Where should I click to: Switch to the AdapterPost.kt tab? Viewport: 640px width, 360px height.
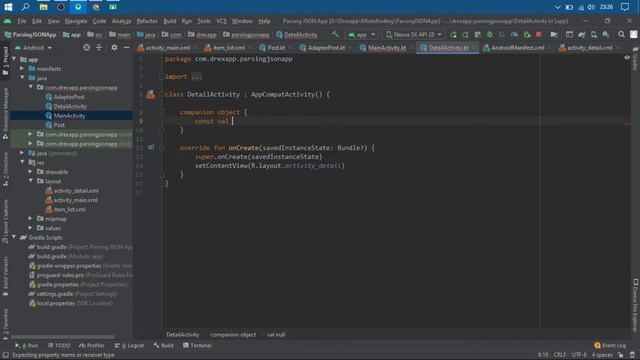pyautogui.click(x=326, y=48)
